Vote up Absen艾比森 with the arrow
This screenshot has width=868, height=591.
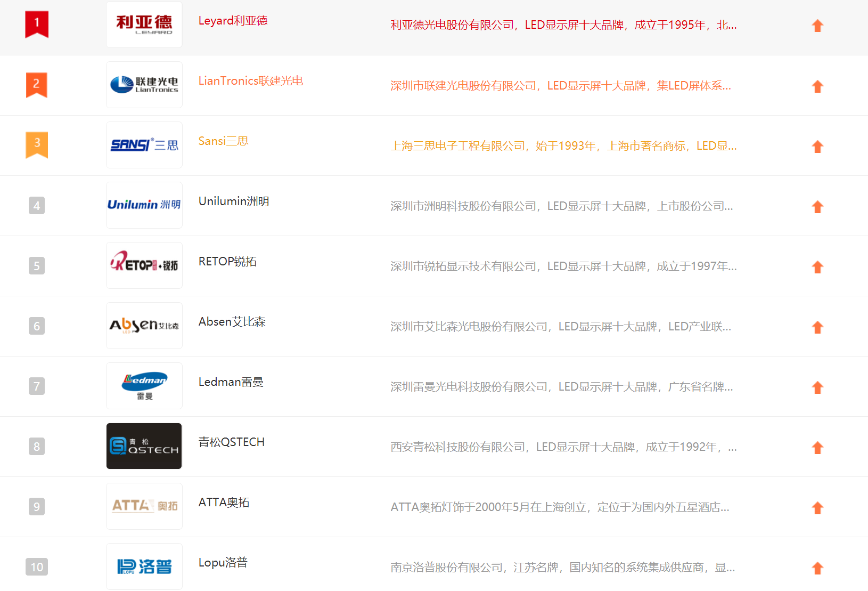(x=817, y=327)
